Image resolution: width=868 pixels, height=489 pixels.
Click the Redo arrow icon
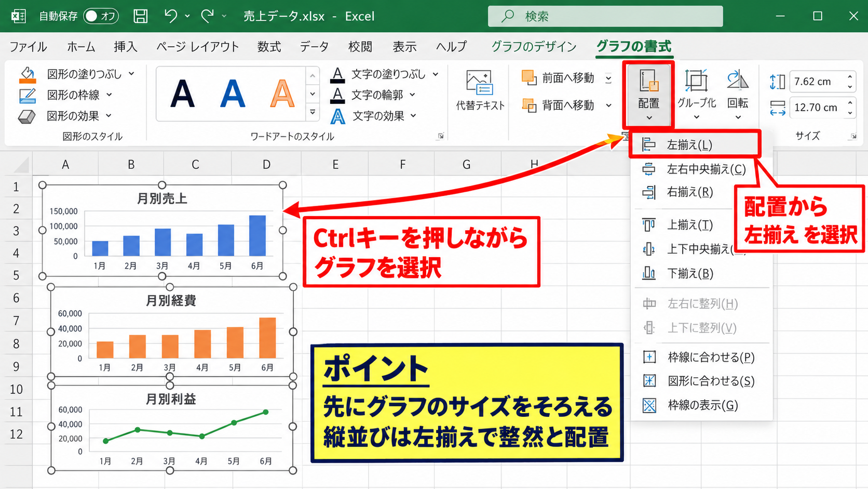tap(207, 16)
